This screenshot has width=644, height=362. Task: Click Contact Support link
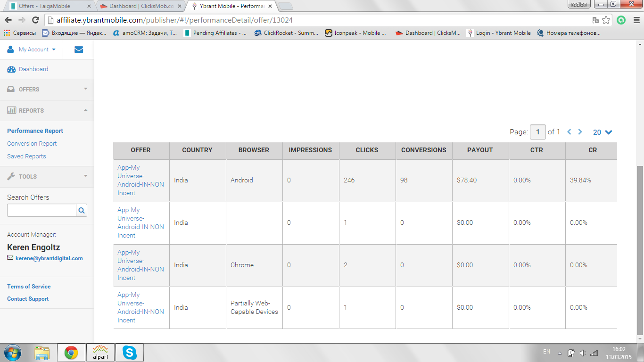point(28,299)
